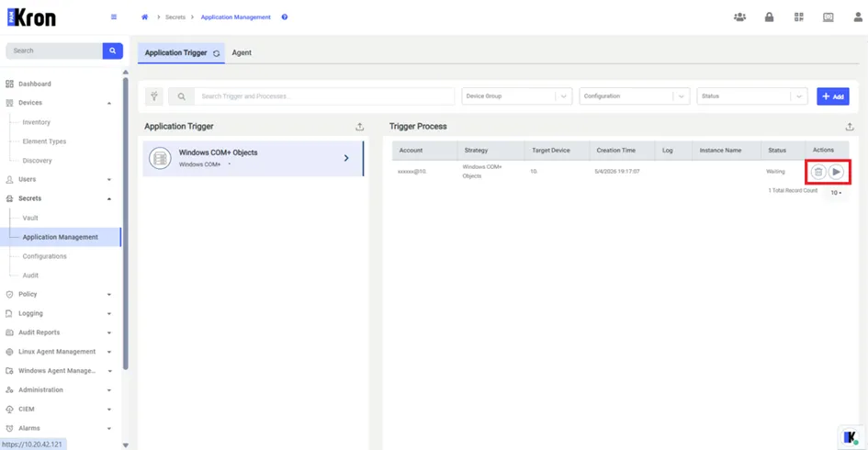The image size is (868, 450).
Task: Export the Trigger Process table
Action: click(850, 127)
